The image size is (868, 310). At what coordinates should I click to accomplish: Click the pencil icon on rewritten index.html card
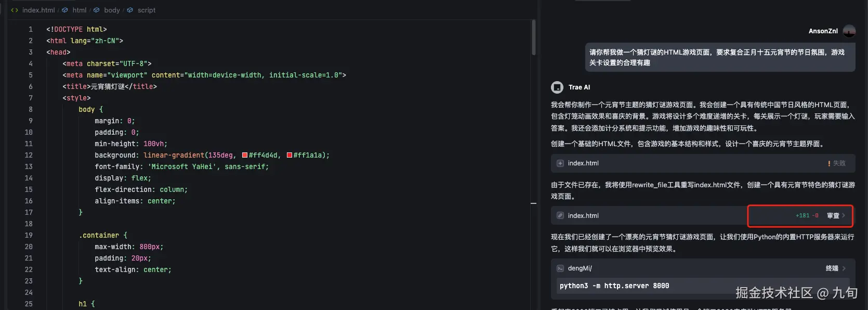click(x=560, y=216)
